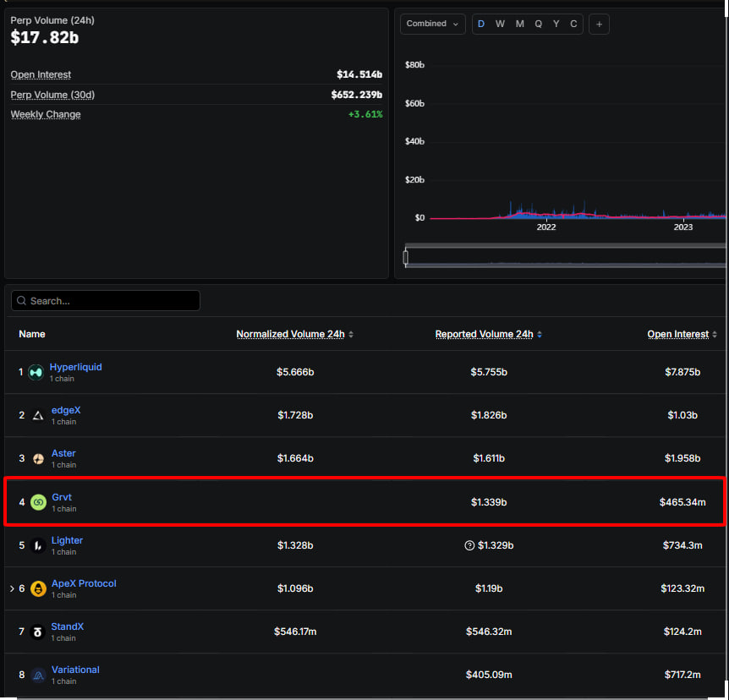Screen dimensions: 729x700
Task: Click the Aster protocol logo
Action: tap(38, 459)
